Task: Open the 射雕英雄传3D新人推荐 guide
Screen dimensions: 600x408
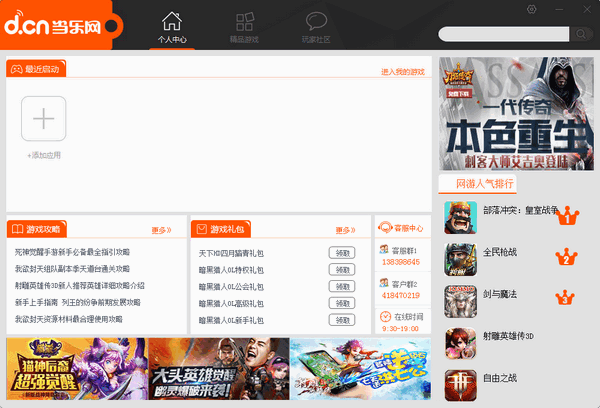Action: tap(80, 286)
